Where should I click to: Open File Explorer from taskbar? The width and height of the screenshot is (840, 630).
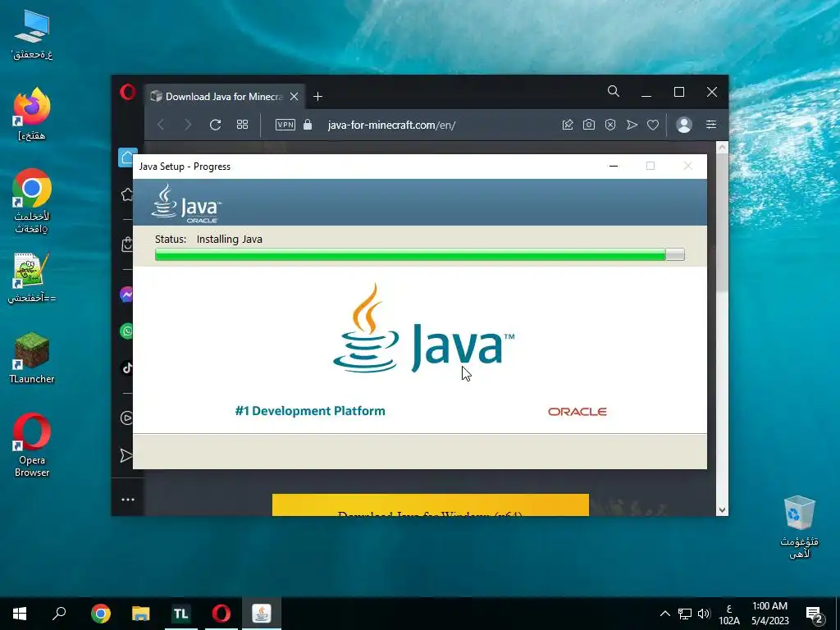click(140, 614)
